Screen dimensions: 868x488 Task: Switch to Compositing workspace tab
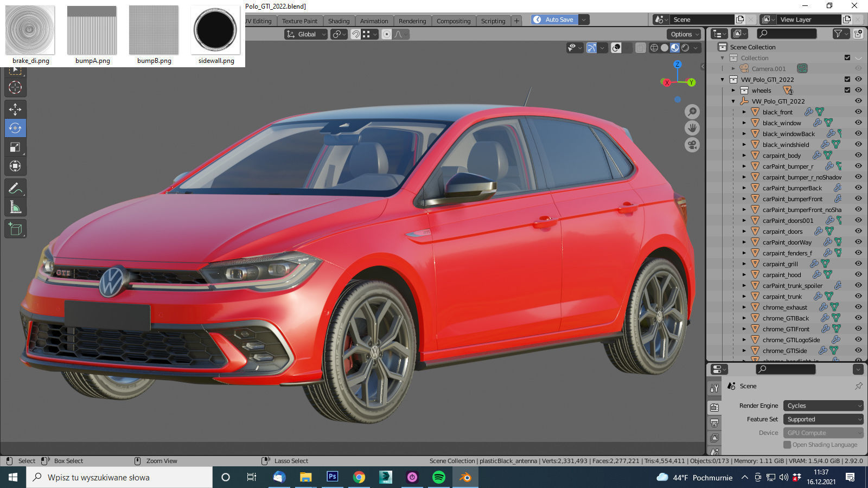pyautogui.click(x=454, y=21)
